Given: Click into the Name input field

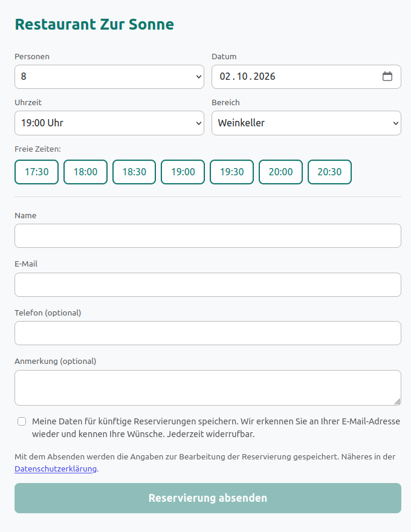Looking at the screenshot, I should [x=208, y=236].
